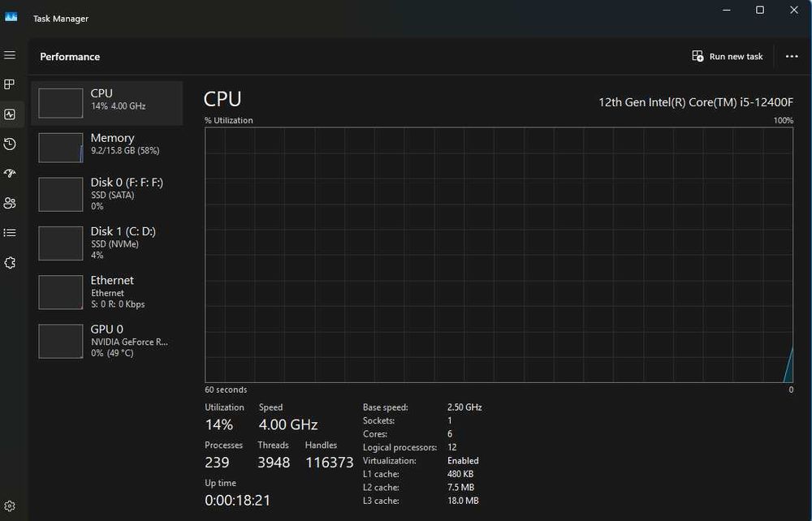Click the 4.00 GHz speed value
The height and width of the screenshot is (521, 812).
click(288, 424)
